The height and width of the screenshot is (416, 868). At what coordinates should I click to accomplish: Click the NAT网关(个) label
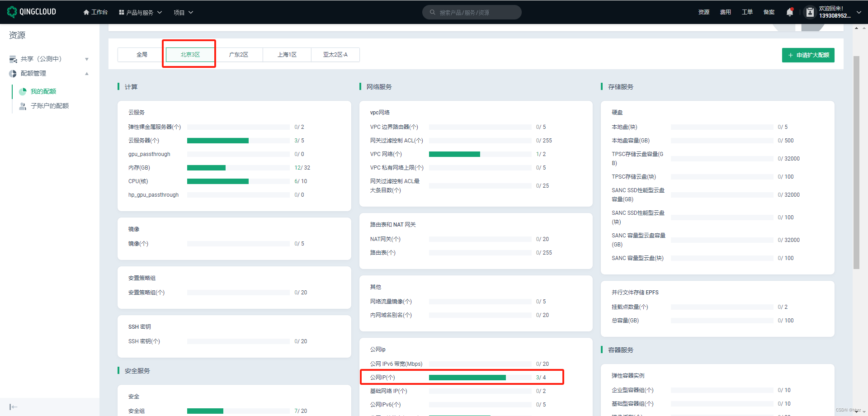click(385, 239)
